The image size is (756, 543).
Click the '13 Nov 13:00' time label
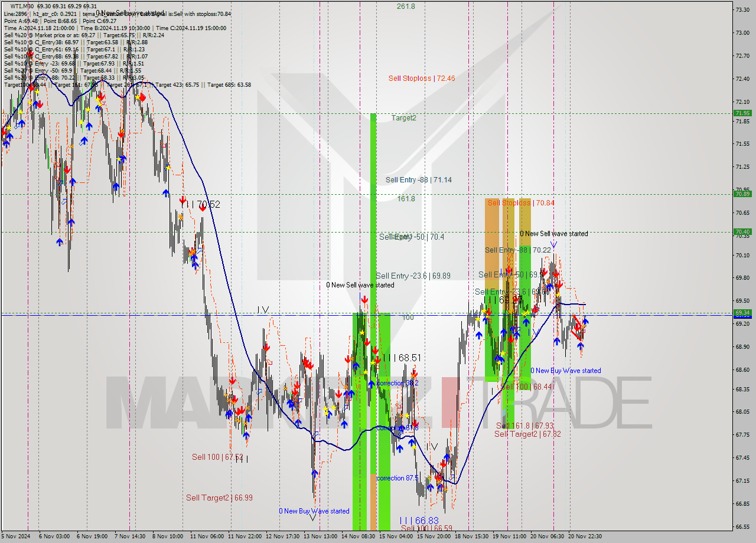[x=320, y=537]
